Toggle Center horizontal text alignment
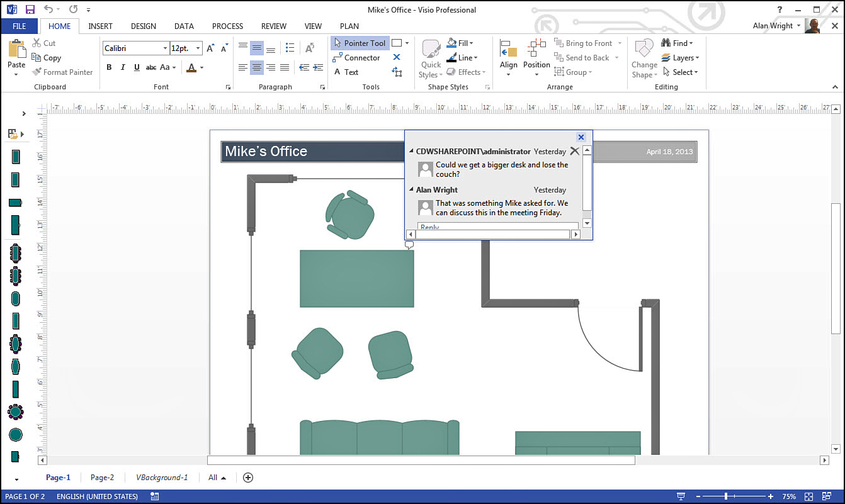This screenshot has height=504, width=845. 257,67
